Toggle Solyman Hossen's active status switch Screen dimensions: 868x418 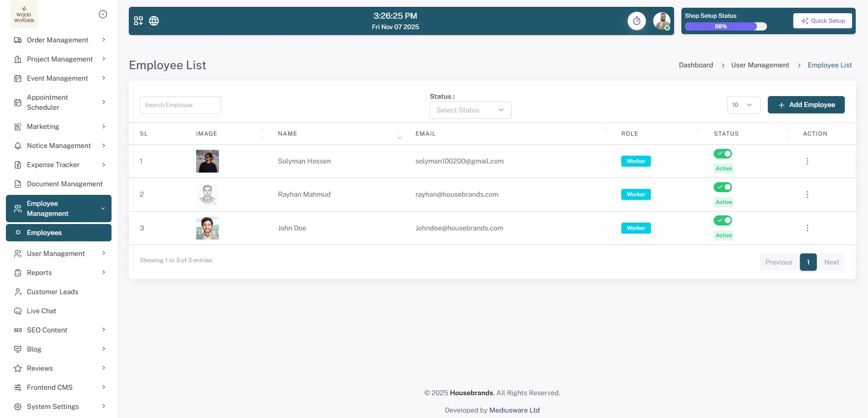723,153
